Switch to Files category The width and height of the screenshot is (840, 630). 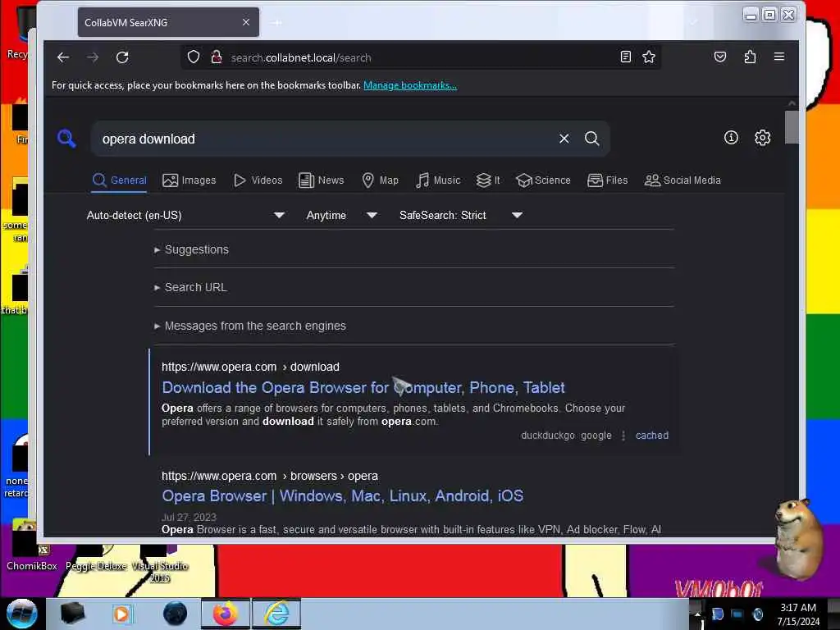click(x=607, y=180)
